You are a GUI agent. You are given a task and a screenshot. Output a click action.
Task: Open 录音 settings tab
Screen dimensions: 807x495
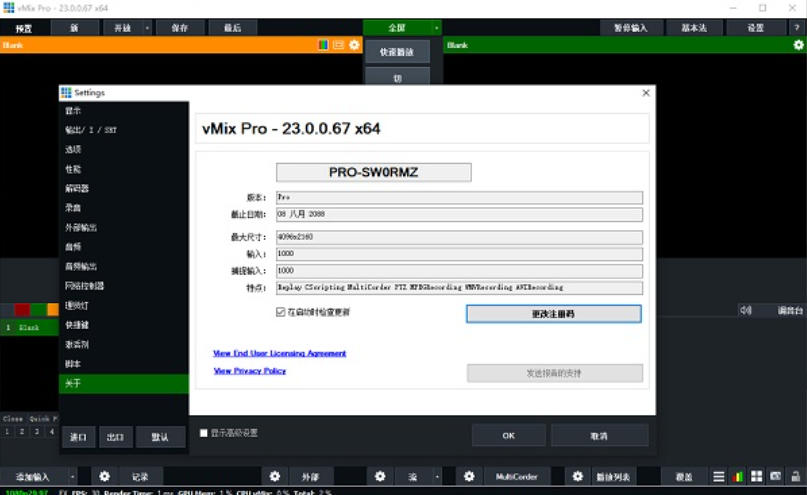click(124, 208)
